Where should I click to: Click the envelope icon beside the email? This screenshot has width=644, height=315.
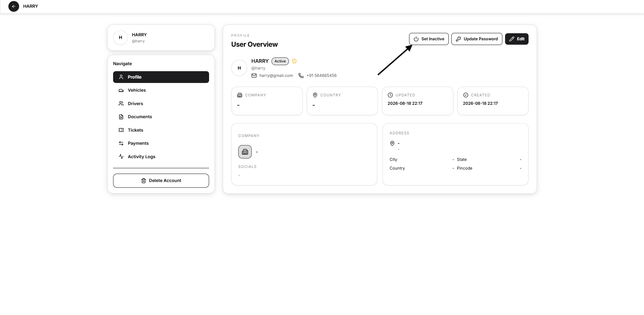[254, 76]
